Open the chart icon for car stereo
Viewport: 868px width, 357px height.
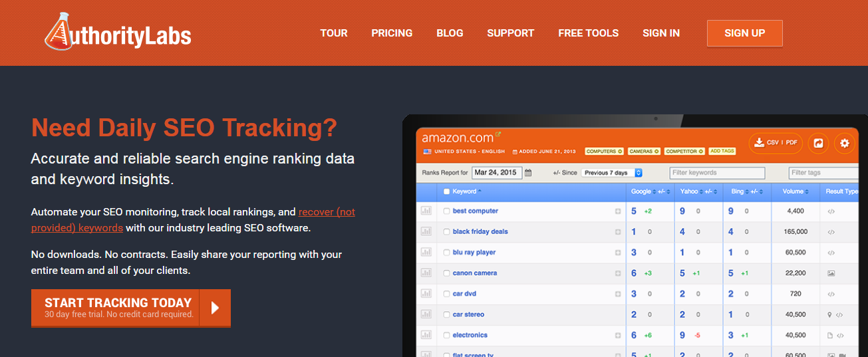[x=426, y=314]
